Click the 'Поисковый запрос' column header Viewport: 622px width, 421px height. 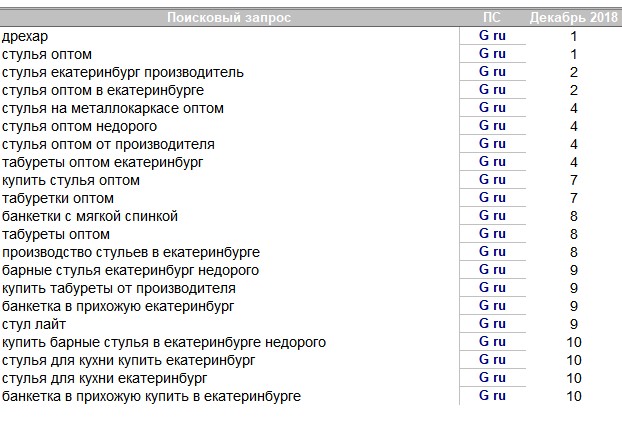pyautogui.click(x=229, y=17)
